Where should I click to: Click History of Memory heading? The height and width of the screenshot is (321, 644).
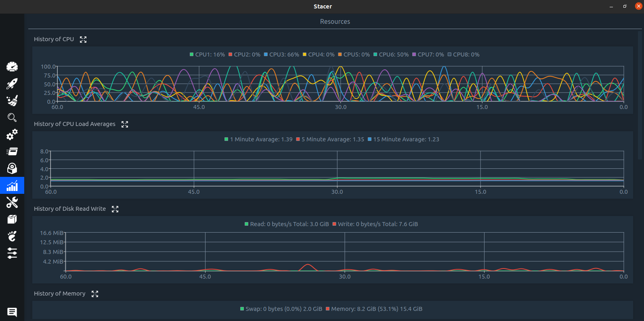tap(60, 294)
